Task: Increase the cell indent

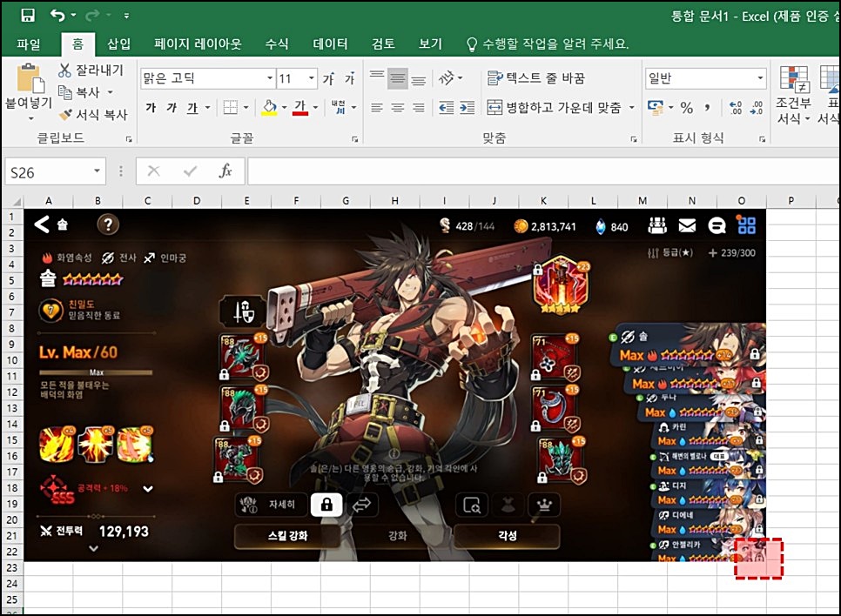Action: point(468,108)
